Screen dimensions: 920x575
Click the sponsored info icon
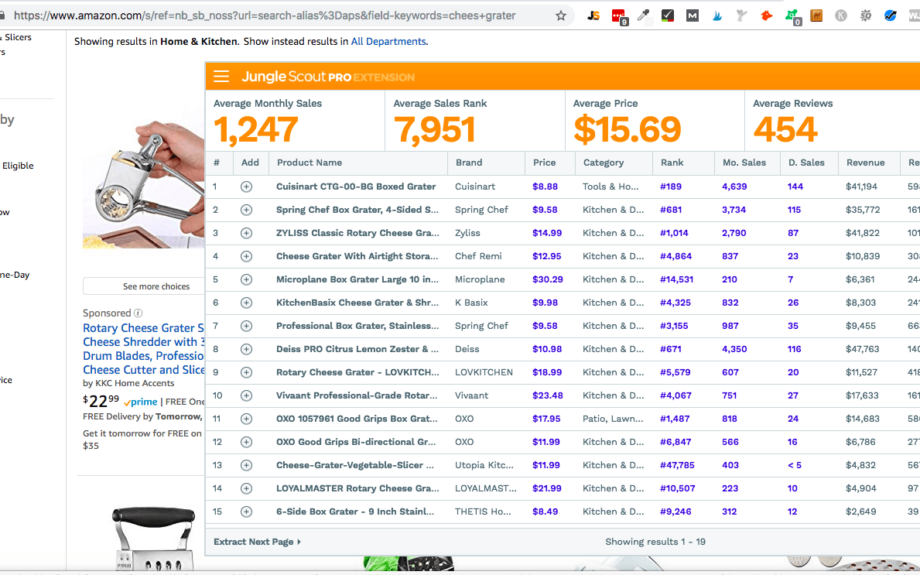click(138, 313)
